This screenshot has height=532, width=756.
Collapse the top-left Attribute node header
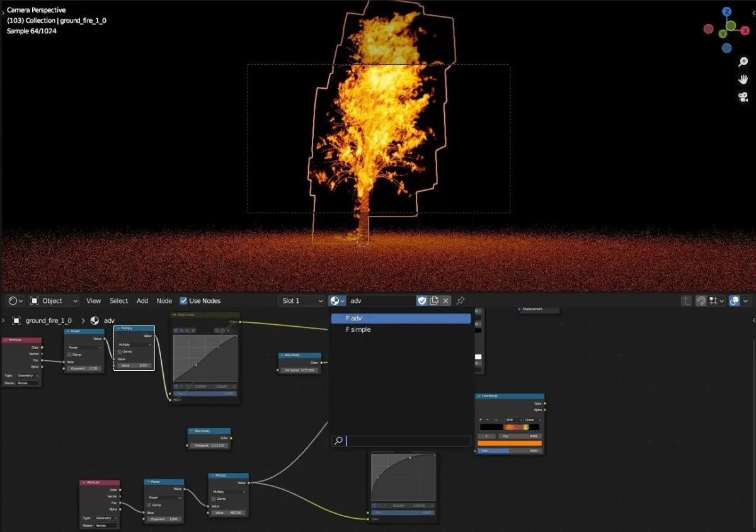coord(5,340)
